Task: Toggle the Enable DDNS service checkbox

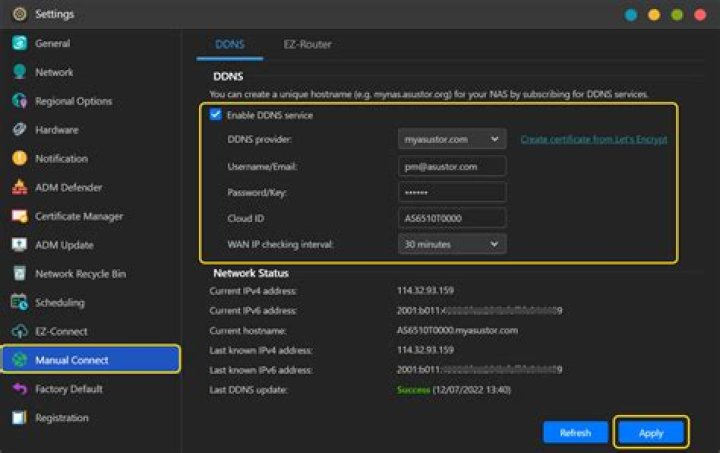Action: coord(215,115)
